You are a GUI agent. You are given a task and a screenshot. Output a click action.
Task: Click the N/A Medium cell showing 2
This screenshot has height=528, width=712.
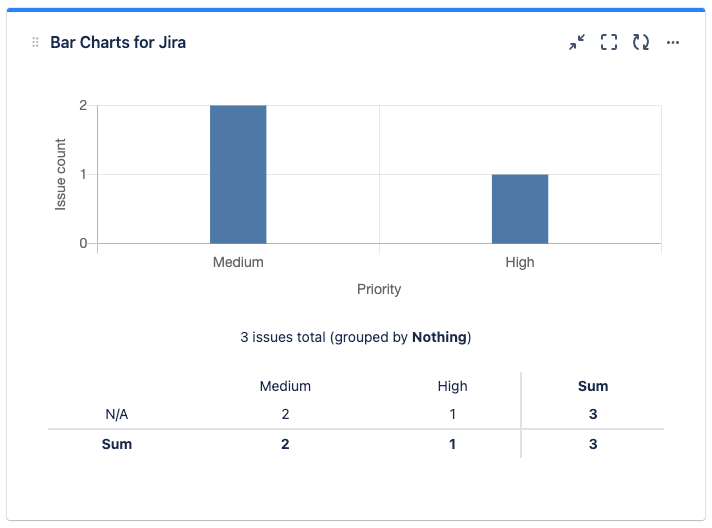(285, 414)
